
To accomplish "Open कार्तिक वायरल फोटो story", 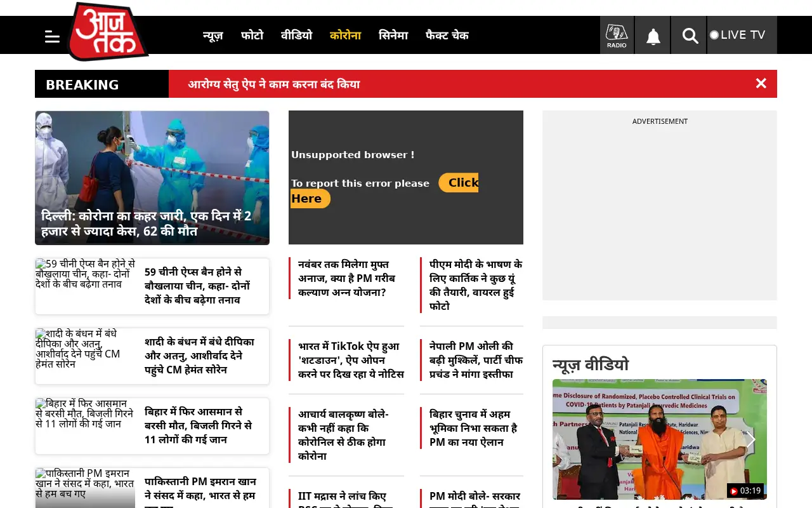I will click(x=476, y=285).
